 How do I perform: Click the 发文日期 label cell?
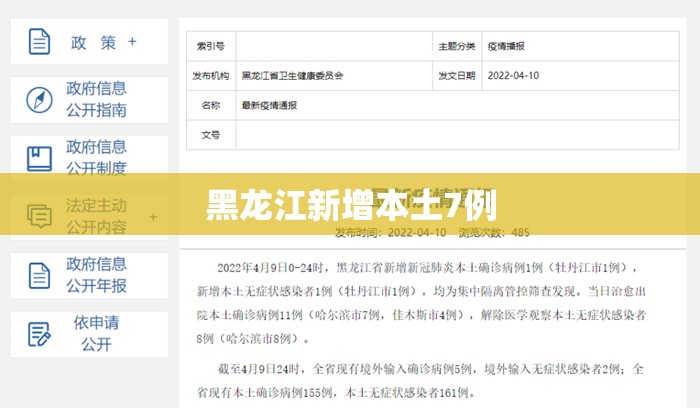click(x=457, y=75)
